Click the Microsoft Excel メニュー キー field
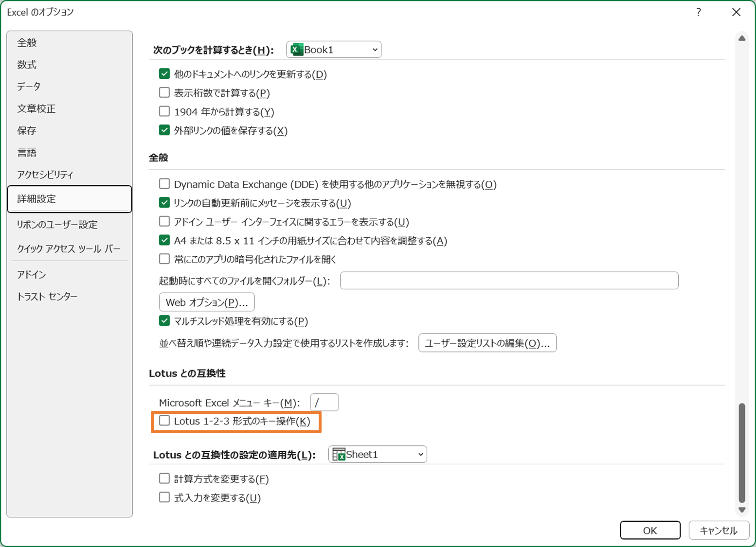The width and height of the screenshot is (756, 547). click(x=324, y=403)
